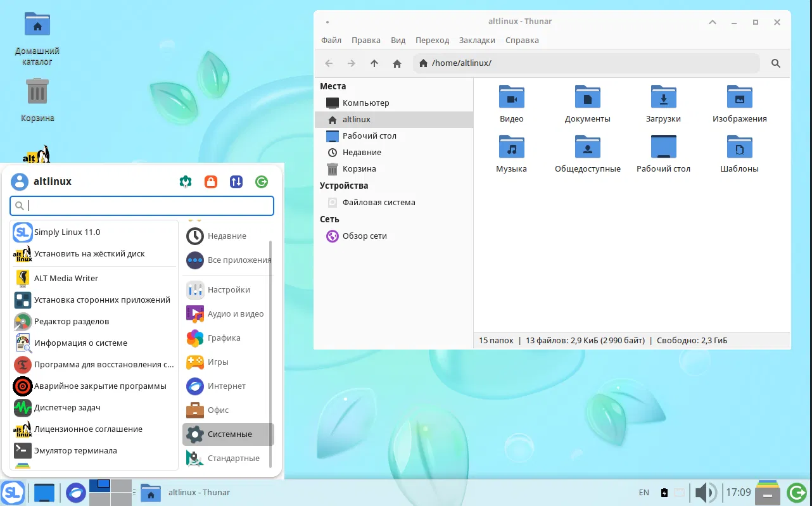Click the application menu search field
The width and height of the screenshot is (812, 506).
pyautogui.click(x=142, y=206)
